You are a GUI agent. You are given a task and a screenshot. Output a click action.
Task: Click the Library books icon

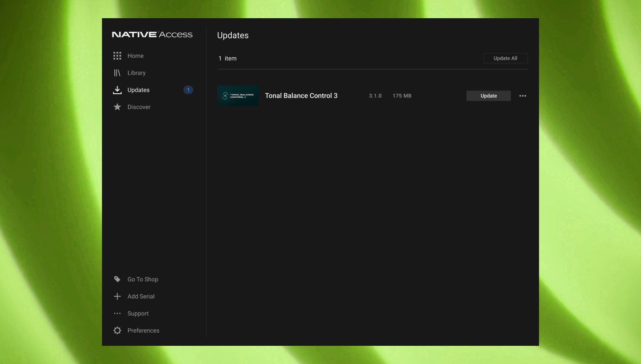(117, 73)
